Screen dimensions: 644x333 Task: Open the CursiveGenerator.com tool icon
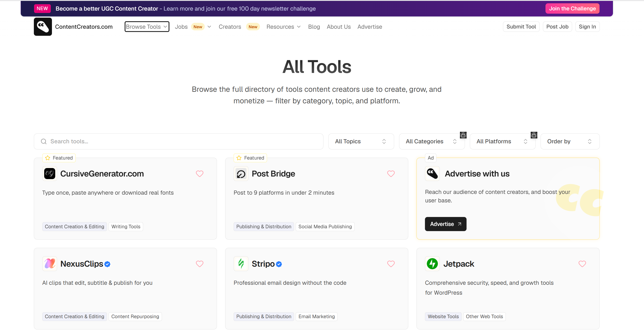tap(50, 173)
